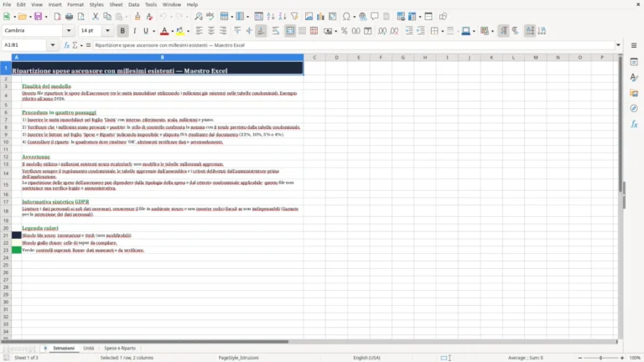
Task: Click the English (USA) language status field
Action: (x=366, y=358)
